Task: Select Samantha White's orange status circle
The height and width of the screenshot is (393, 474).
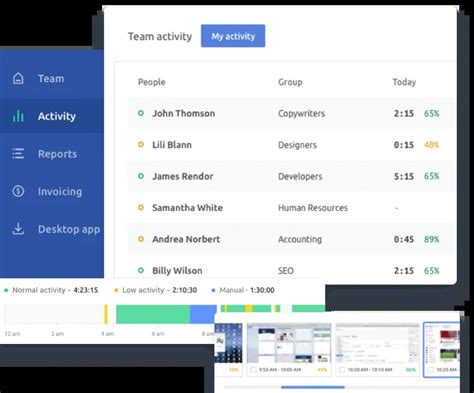Action: (x=141, y=207)
